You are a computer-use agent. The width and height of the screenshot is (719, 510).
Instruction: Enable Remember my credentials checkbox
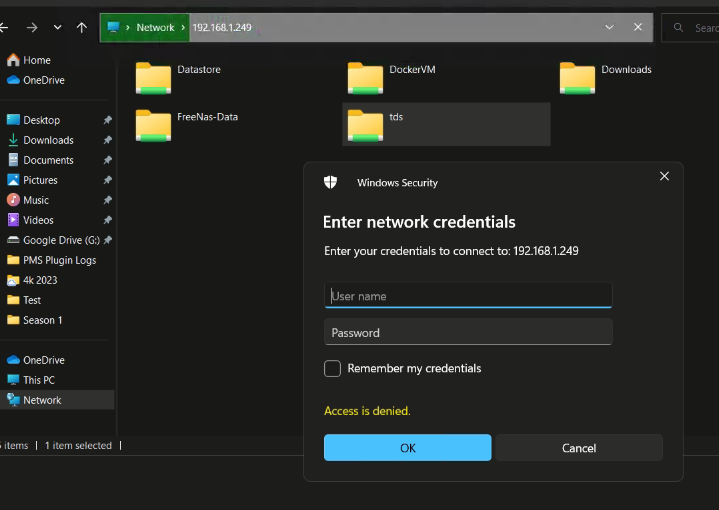coord(333,369)
